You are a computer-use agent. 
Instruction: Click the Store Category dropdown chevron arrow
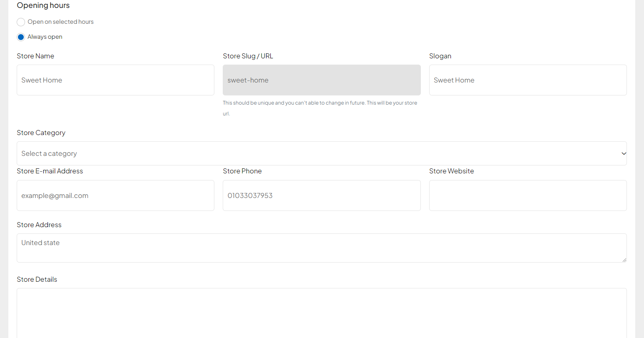pyautogui.click(x=624, y=153)
